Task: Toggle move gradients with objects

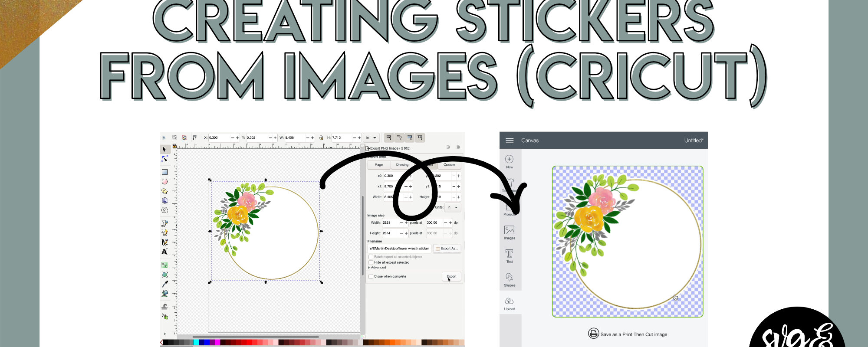Action: click(410, 137)
